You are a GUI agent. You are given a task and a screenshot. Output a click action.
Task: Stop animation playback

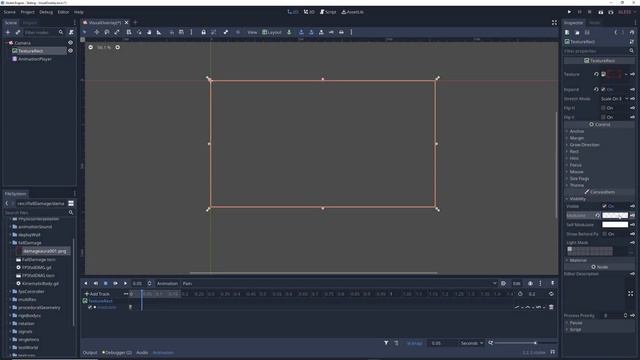[105, 283]
